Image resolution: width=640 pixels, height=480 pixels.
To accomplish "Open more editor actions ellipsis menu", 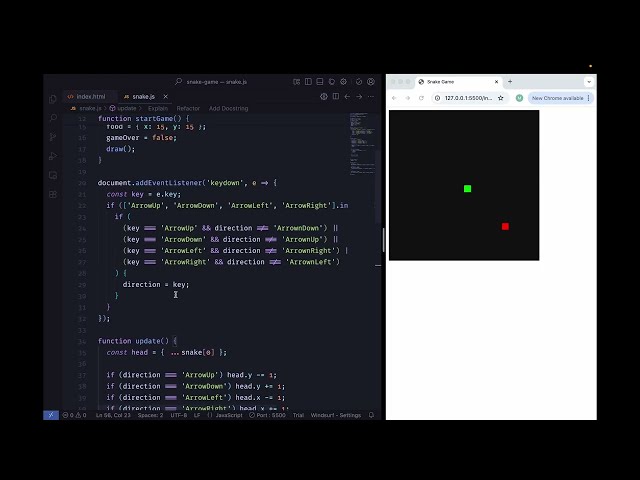I will click(371, 96).
